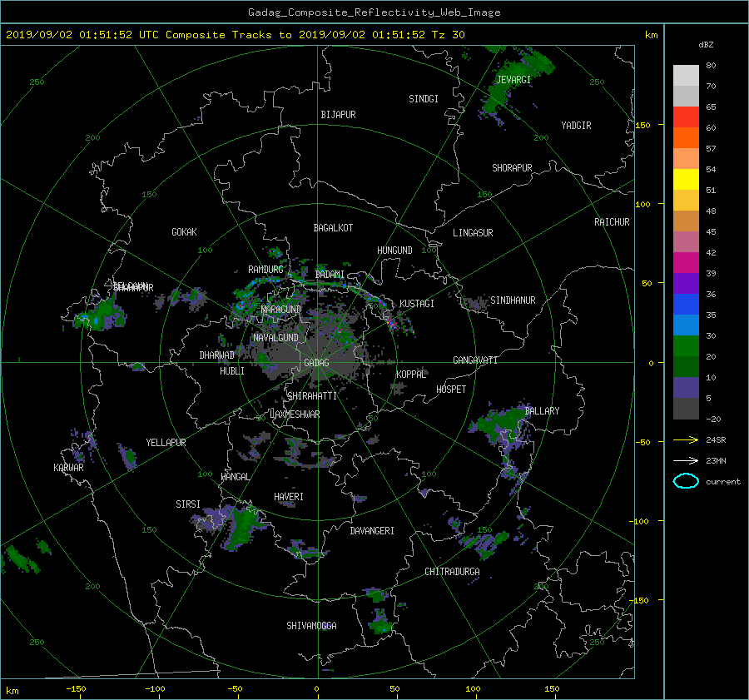
Task: Select the violet 39–36 dBZ swatch
Action: [686, 283]
